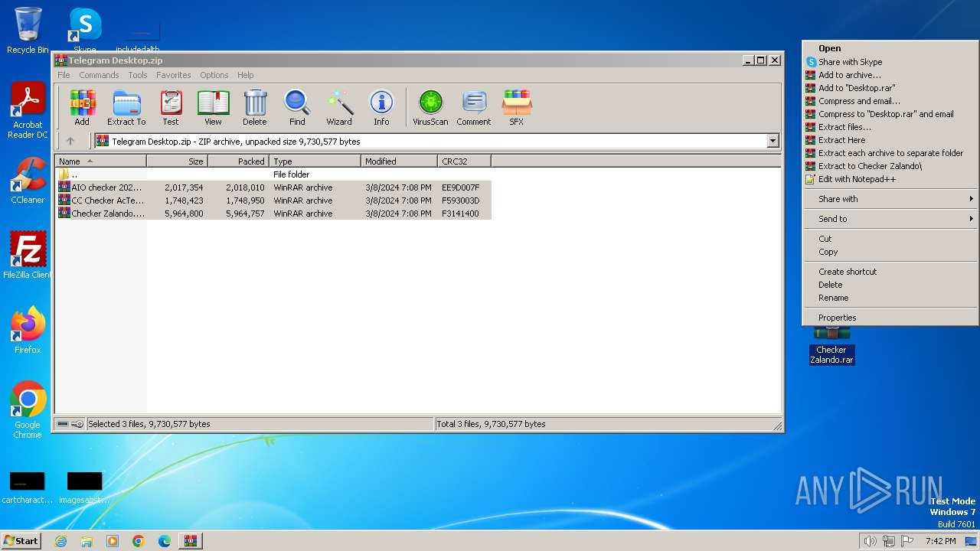Select the CC Checker AcTe archive row
Image resolution: width=980 pixels, height=551 pixels.
pos(273,201)
